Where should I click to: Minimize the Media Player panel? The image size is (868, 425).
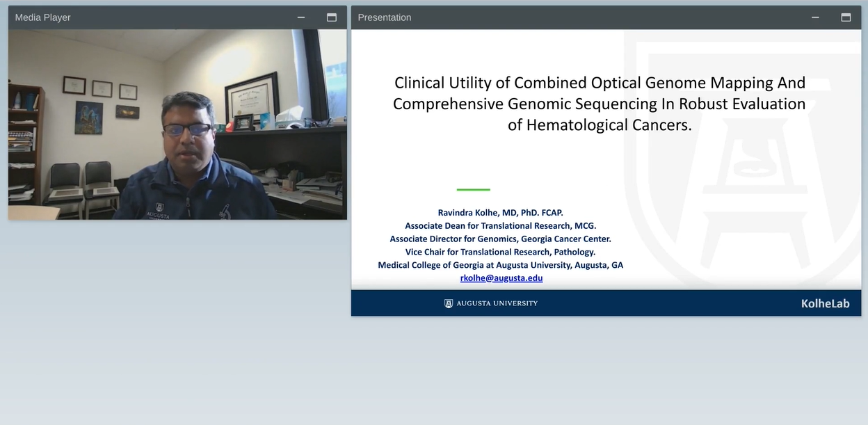click(301, 17)
